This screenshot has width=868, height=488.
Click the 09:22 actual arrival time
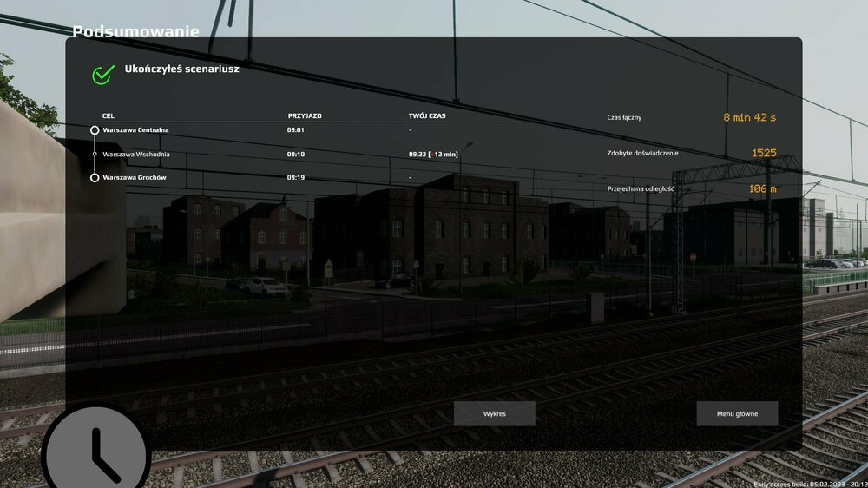coord(418,155)
